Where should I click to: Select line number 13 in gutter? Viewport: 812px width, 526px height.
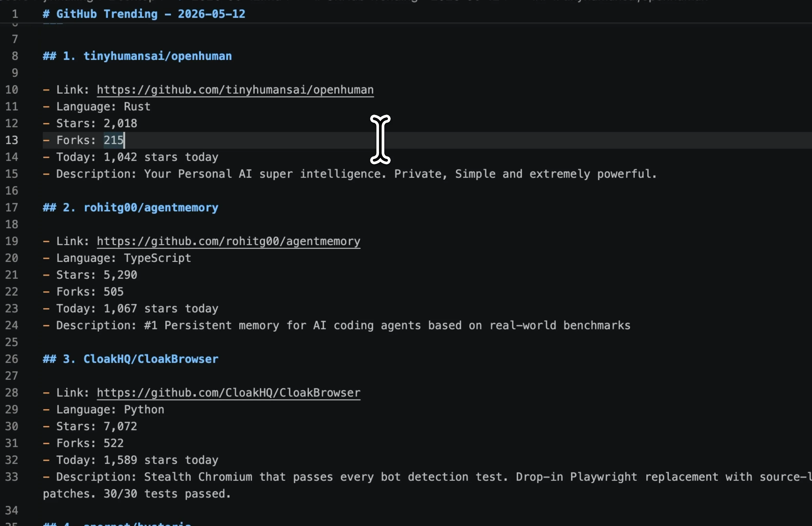point(12,140)
